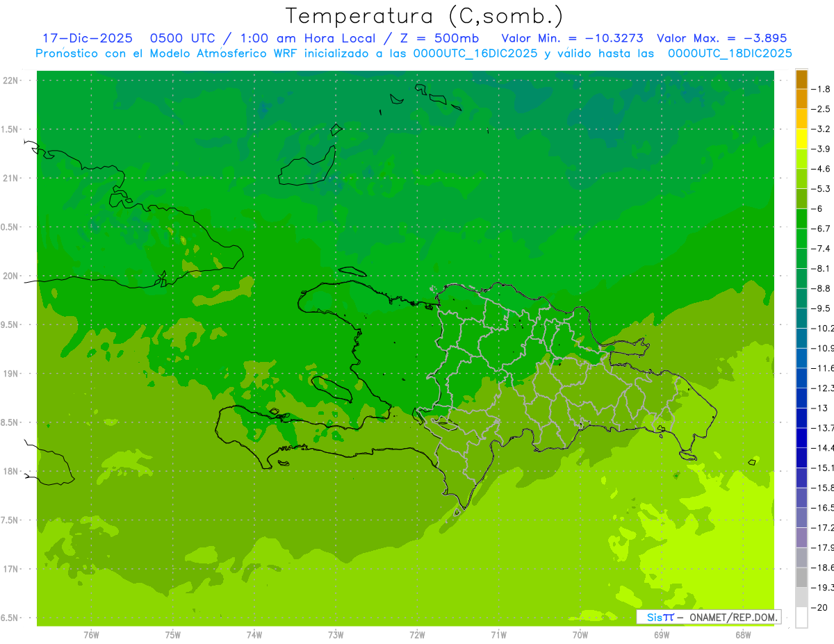
Task: Select the 20N latitude label
Action: 10,276
